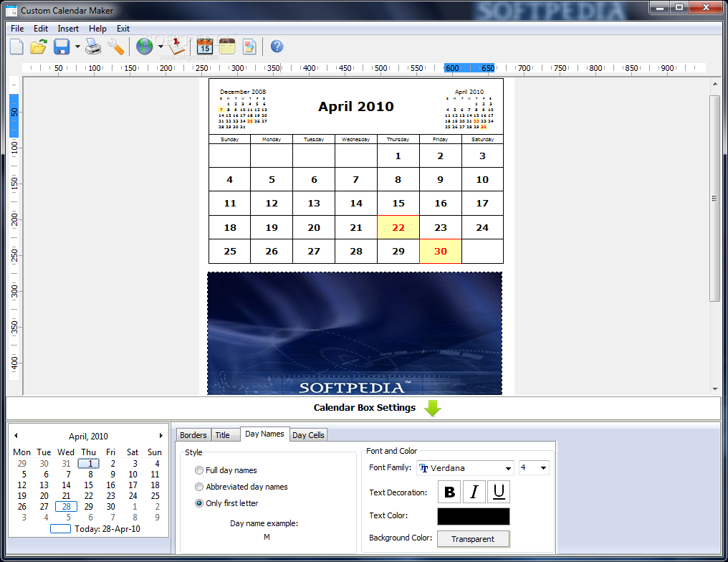Image resolution: width=728 pixels, height=562 pixels.
Task: Minimize the Custom Calendar Maker window
Action: point(660,7)
